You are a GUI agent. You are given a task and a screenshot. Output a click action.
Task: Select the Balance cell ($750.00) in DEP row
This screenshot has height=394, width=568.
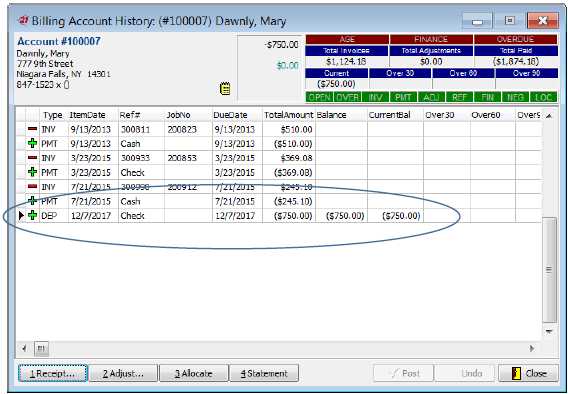(x=341, y=215)
